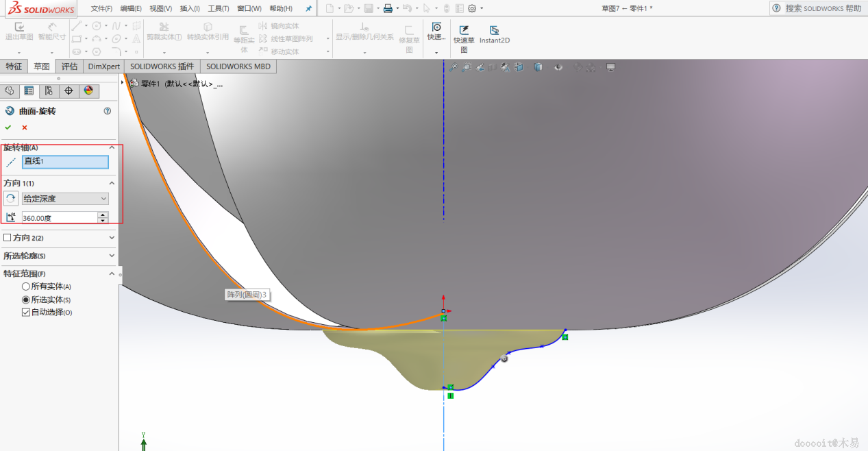868x451 pixels.
Task: Open the 插入 menu
Action: pyautogui.click(x=189, y=8)
